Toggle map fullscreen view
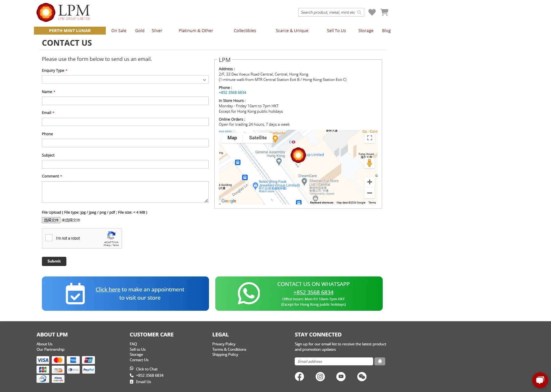 370,138
